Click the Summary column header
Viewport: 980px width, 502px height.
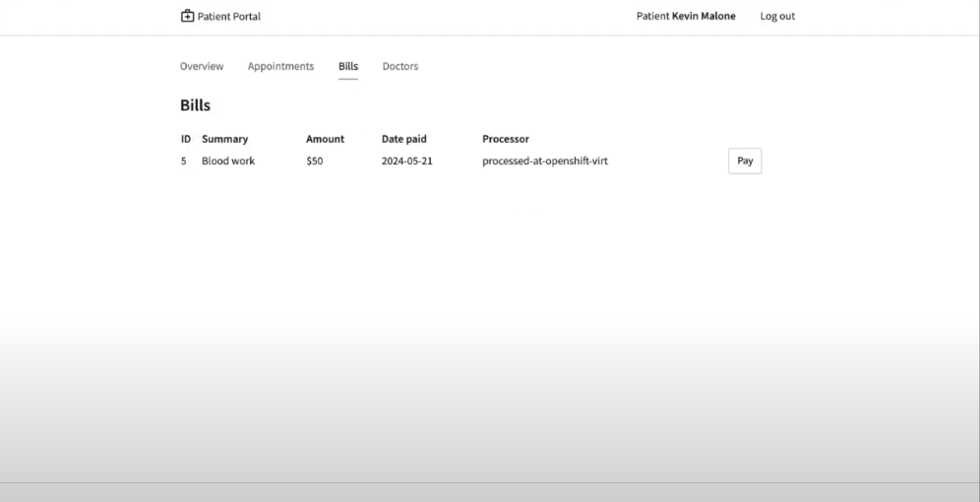pyautogui.click(x=224, y=139)
